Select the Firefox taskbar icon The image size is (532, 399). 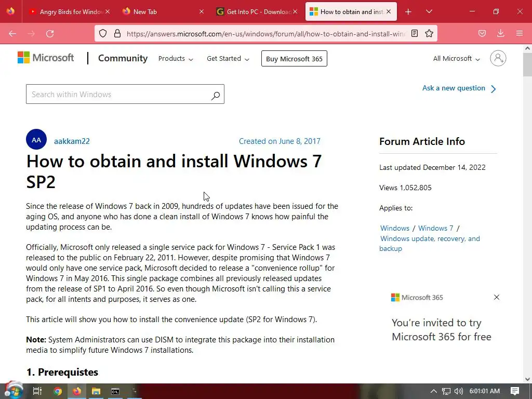click(77, 391)
